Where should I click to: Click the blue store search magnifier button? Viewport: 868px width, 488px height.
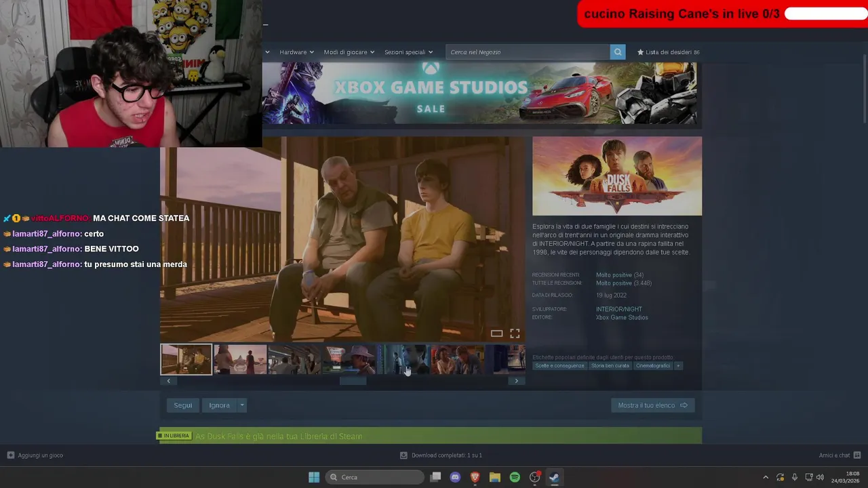[x=617, y=52]
